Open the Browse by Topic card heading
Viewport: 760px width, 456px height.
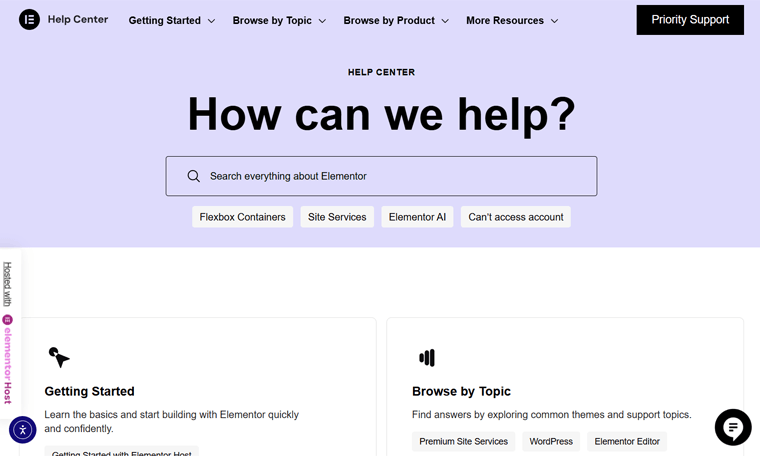(x=461, y=391)
